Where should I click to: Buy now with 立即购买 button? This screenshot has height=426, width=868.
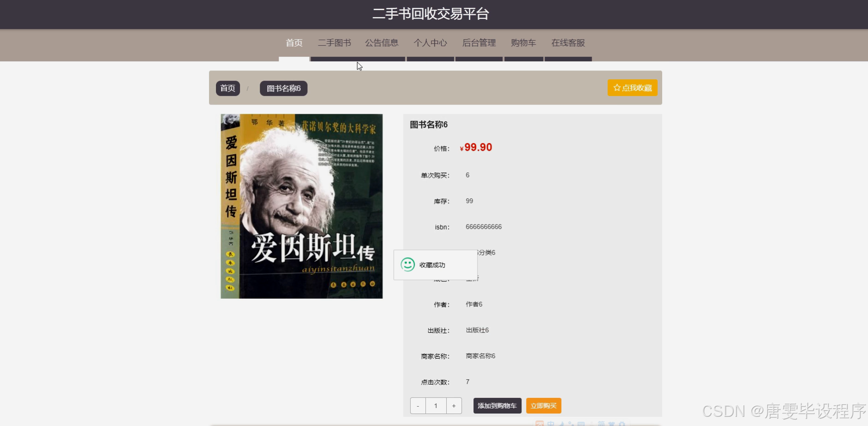[x=544, y=406]
